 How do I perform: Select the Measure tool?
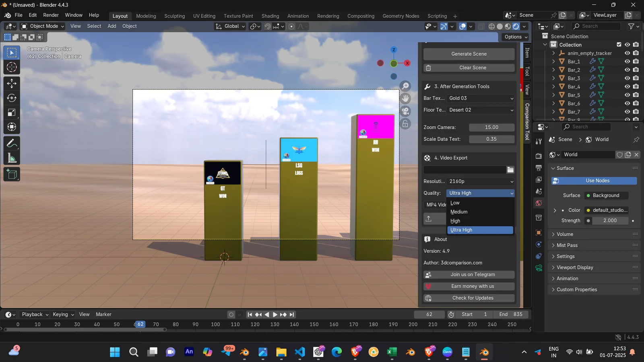coord(11,157)
